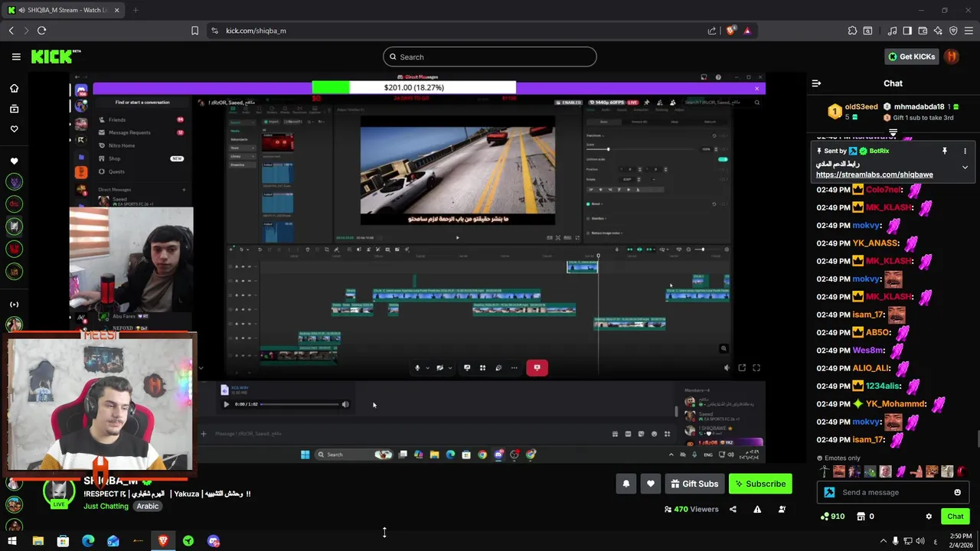
Task: Click username YK_Mohammd in chat
Action: pyautogui.click(x=896, y=404)
